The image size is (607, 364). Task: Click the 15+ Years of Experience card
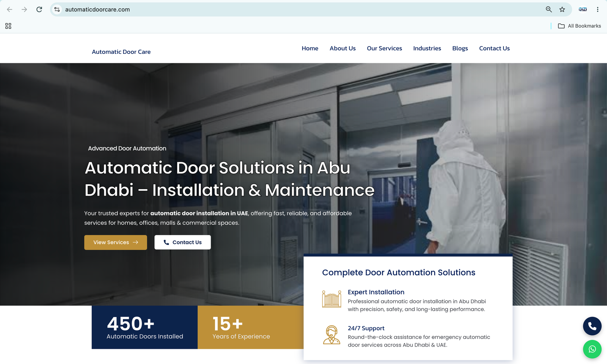click(251, 327)
